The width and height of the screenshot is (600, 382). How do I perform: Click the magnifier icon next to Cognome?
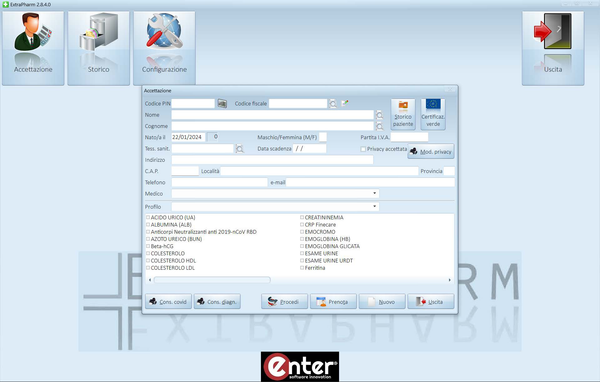pyautogui.click(x=379, y=126)
